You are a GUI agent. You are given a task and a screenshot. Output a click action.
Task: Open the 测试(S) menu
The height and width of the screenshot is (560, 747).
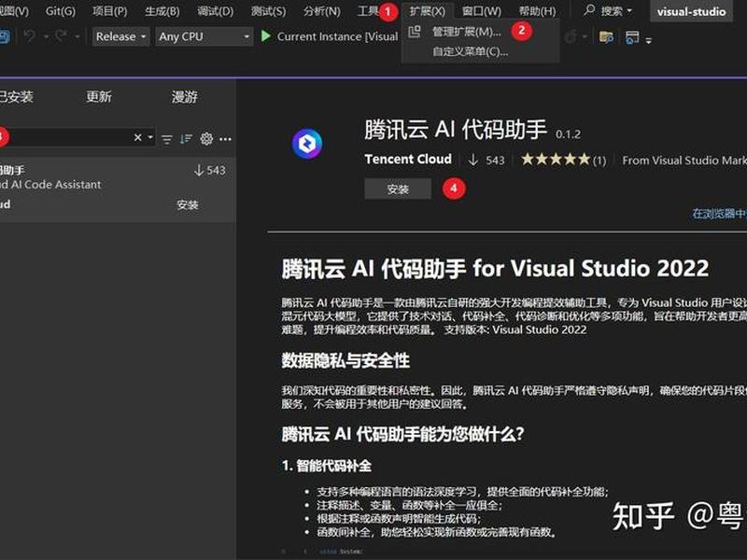coord(268,11)
